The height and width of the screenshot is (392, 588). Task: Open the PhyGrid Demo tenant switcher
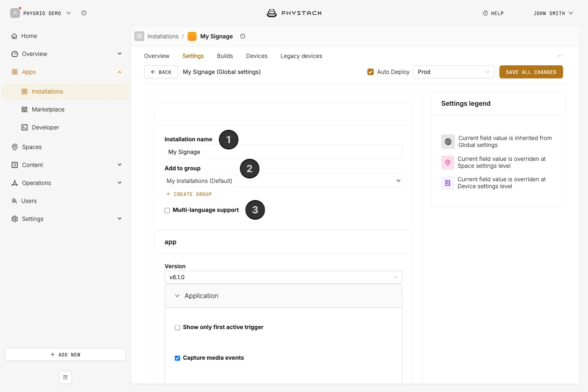(x=41, y=13)
